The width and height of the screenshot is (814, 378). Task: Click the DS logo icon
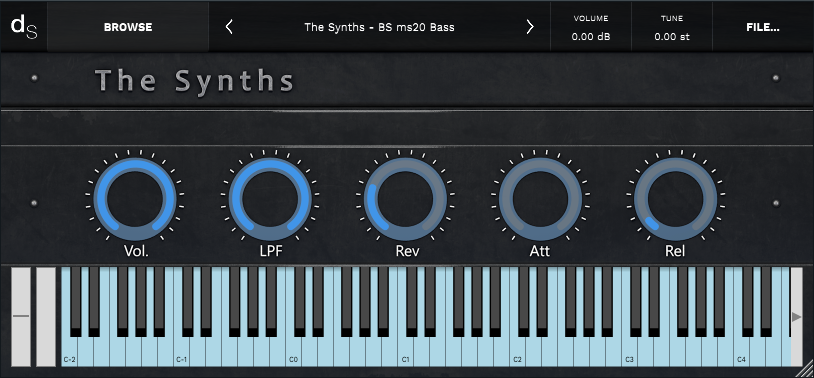point(24,27)
